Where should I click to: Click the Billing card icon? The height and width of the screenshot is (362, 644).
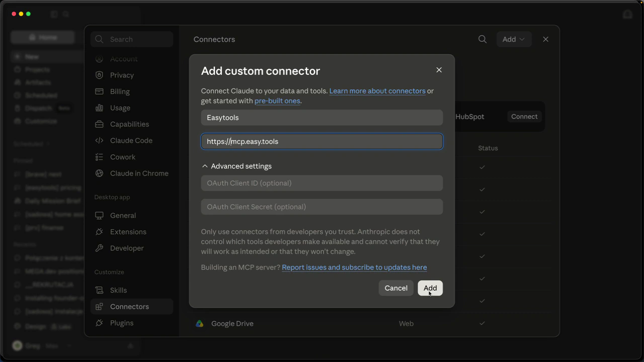pyautogui.click(x=100, y=92)
